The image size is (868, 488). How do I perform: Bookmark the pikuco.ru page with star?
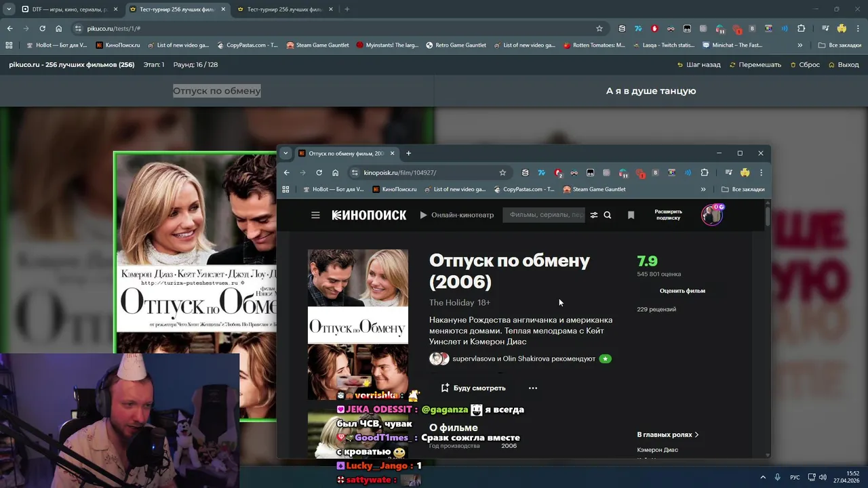coord(599,28)
